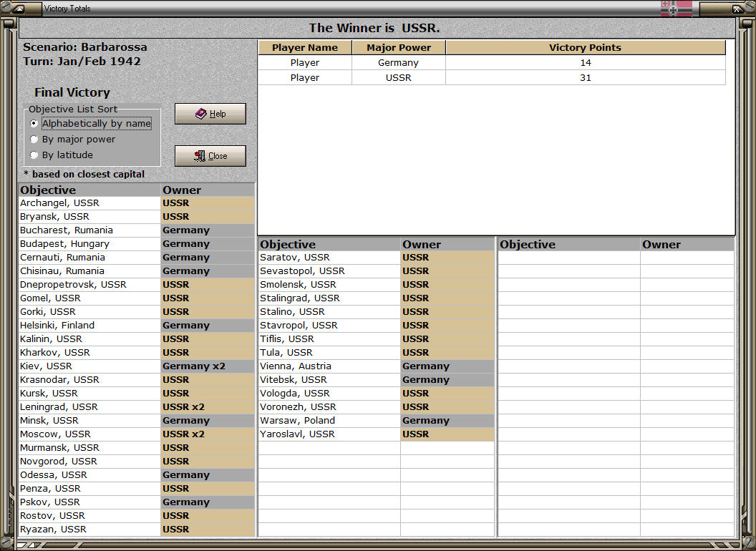Select the Murmansk, USSR objective
Image resolution: width=756 pixels, height=551 pixels.
point(89,447)
